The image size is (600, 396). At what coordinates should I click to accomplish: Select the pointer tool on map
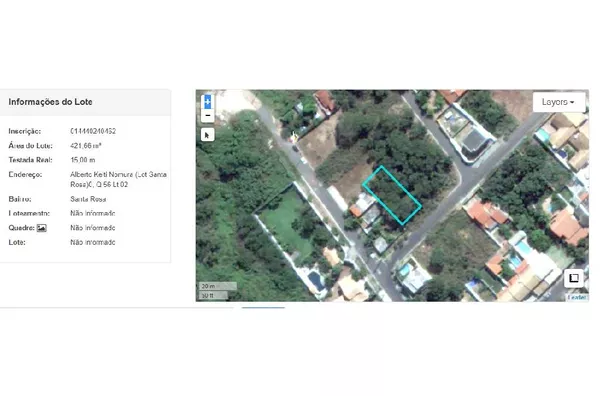pos(207,135)
